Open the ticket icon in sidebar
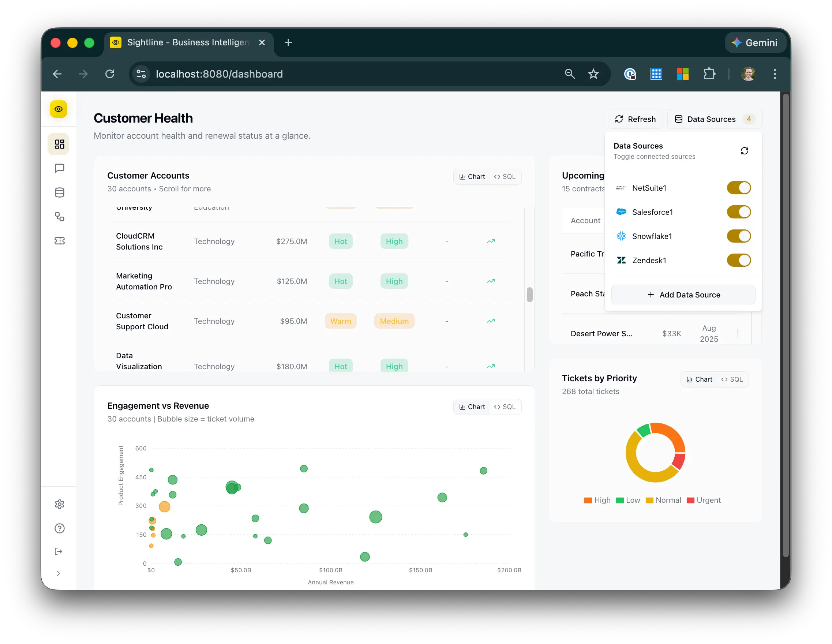The image size is (832, 644). tap(59, 241)
